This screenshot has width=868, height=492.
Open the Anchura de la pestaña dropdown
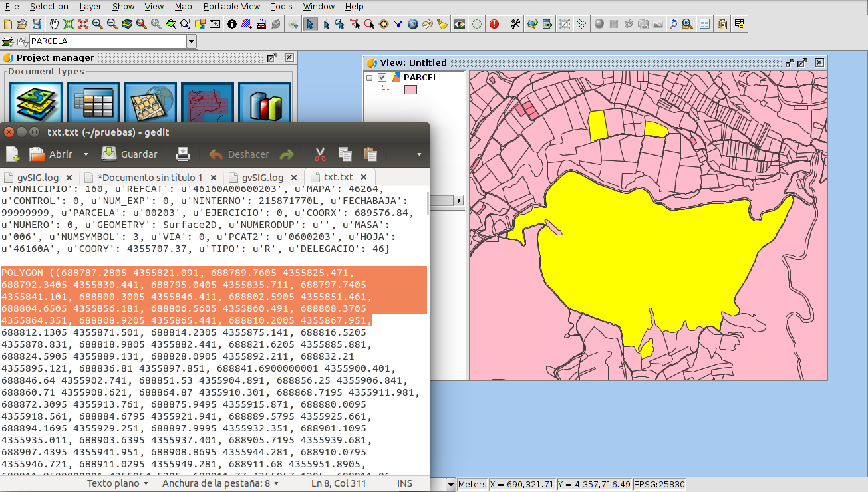pos(219,483)
